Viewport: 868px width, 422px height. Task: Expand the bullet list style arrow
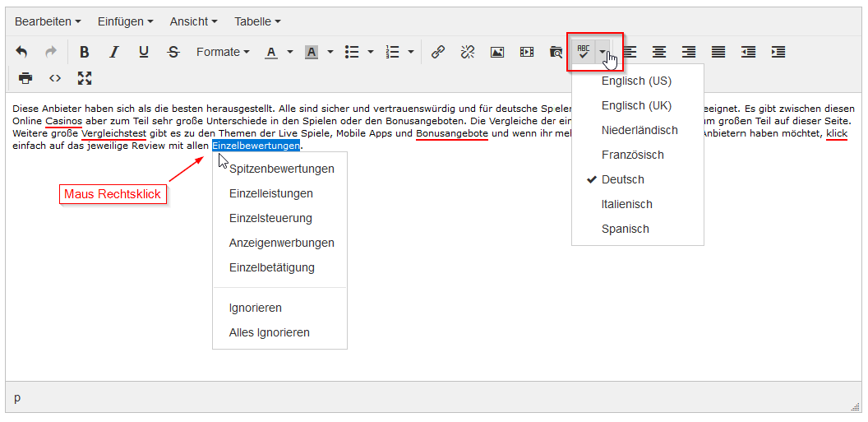(371, 52)
